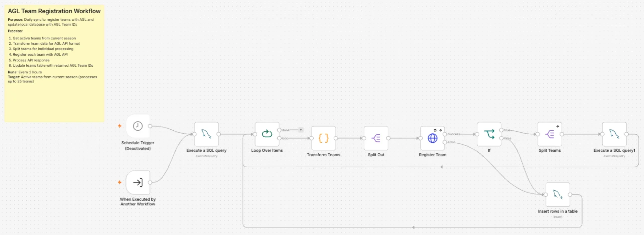
Task: Click the lightning icon beside When Executed node
Action: coord(119,182)
